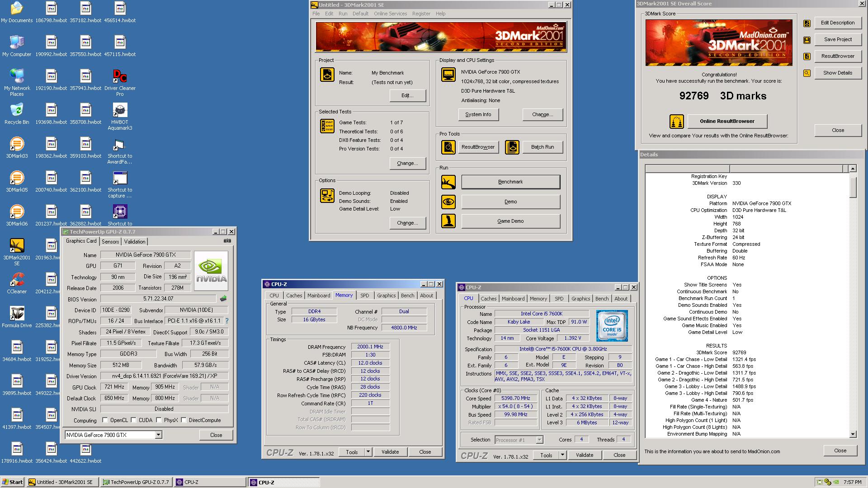Image resolution: width=868 pixels, height=488 pixels.
Task: Click the Benchmark button
Action: 510,182
